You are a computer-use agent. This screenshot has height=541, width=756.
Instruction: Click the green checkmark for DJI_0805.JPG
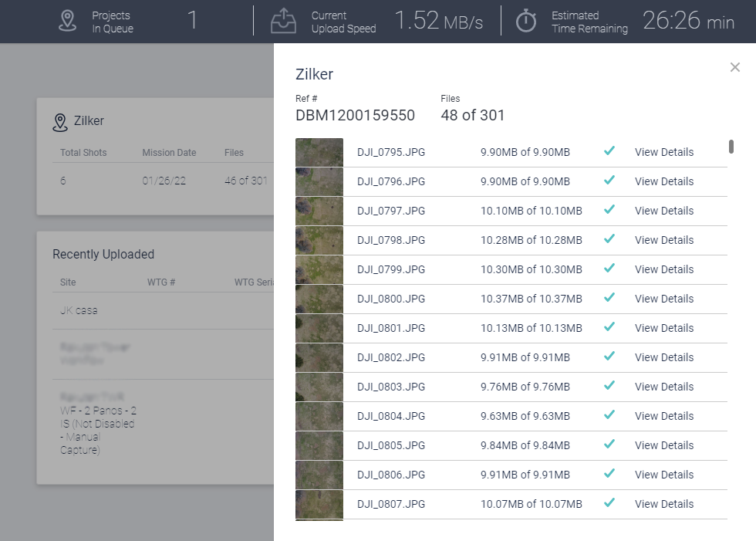[x=609, y=444]
